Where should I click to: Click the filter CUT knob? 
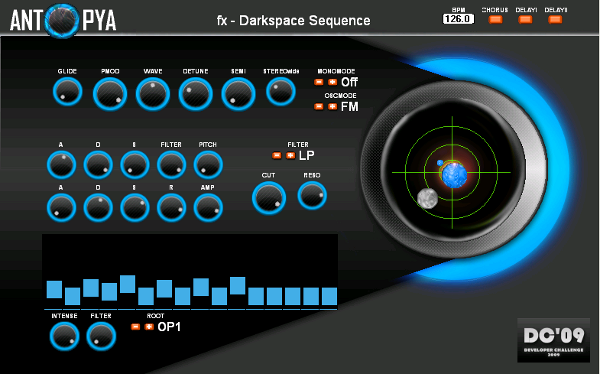pos(269,198)
